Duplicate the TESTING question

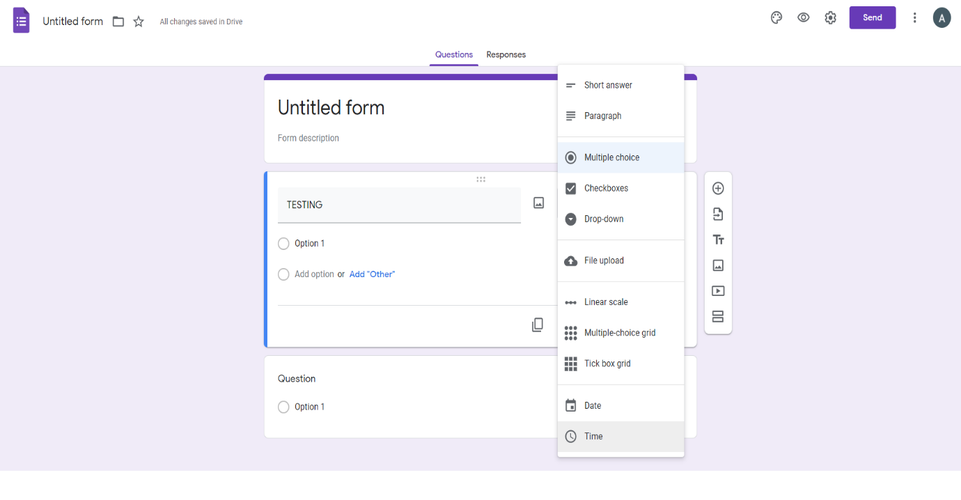point(537,325)
